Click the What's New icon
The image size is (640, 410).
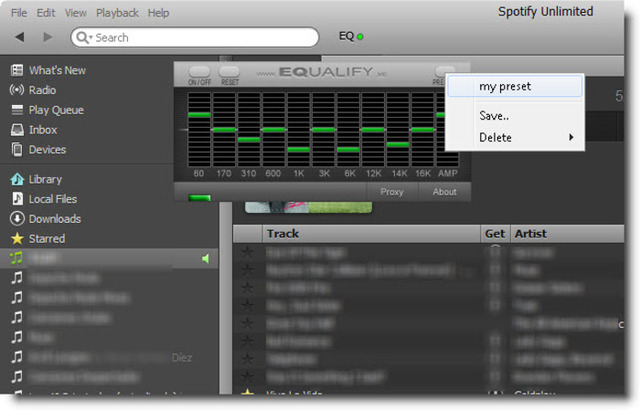pyautogui.click(x=17, y=70)
